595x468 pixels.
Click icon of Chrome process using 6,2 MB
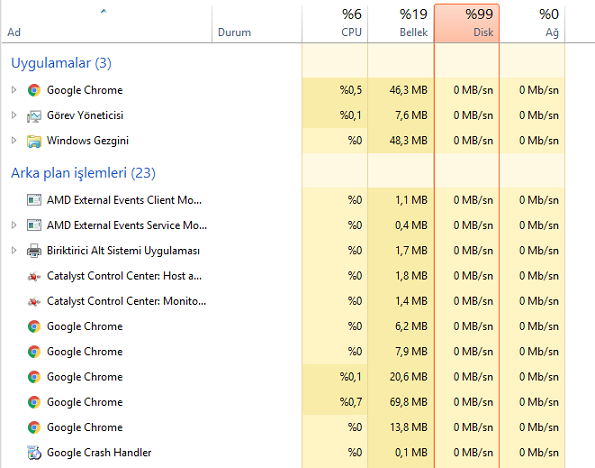tap(34, 326)
